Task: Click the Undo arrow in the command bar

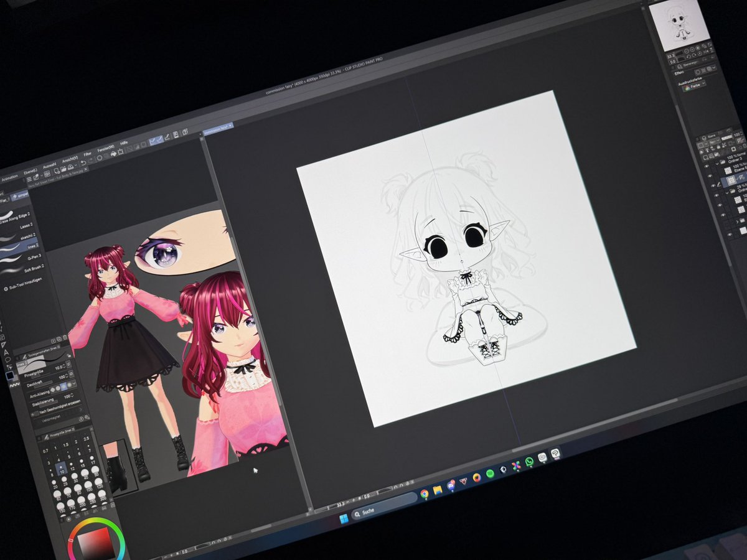Action: 83,163
